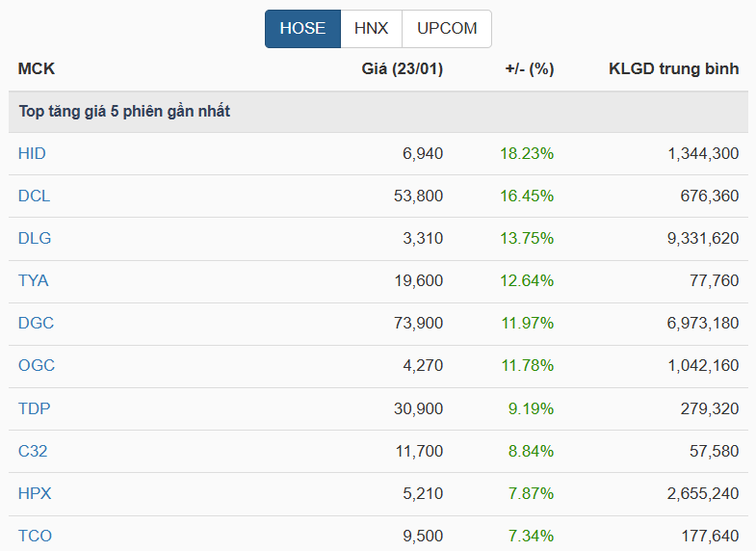The image size is (756, 551).
Task: Open the DGC stock page
Action: click(x=36, y=323)
